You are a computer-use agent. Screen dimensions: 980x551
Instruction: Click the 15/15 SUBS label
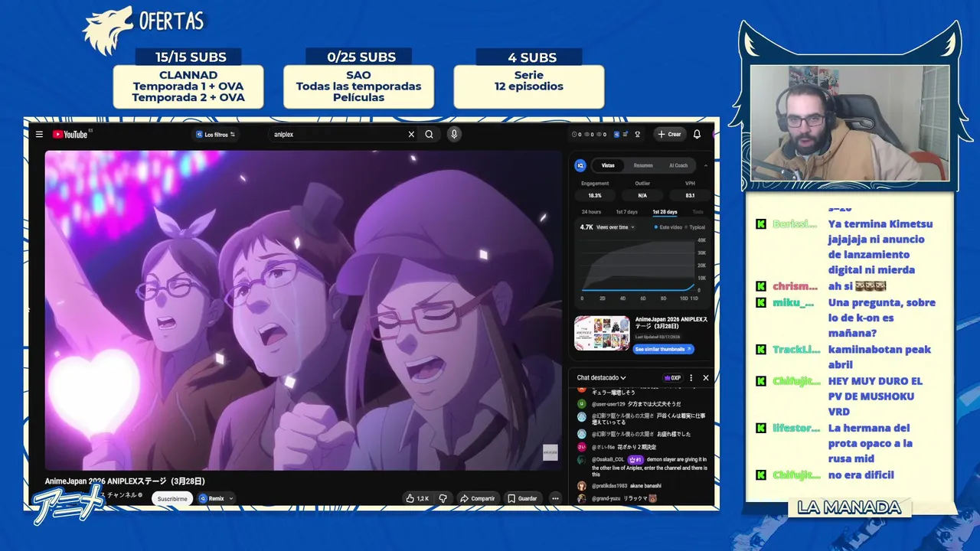point(191,57)
